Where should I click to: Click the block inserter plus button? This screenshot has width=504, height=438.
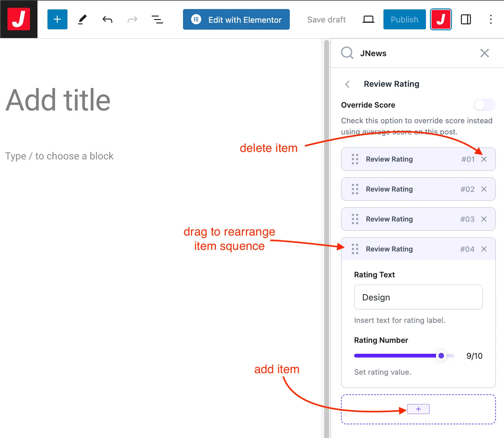pos(57,19)
